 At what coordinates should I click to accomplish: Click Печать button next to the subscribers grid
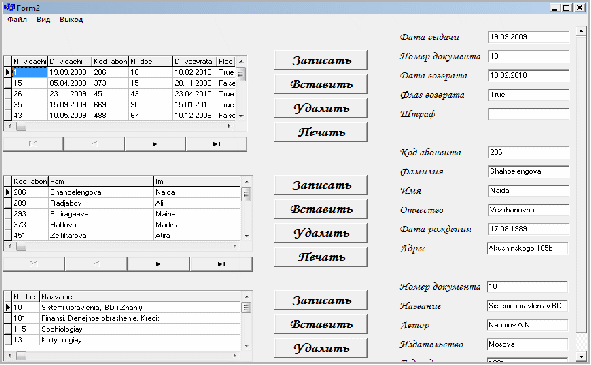321,257
